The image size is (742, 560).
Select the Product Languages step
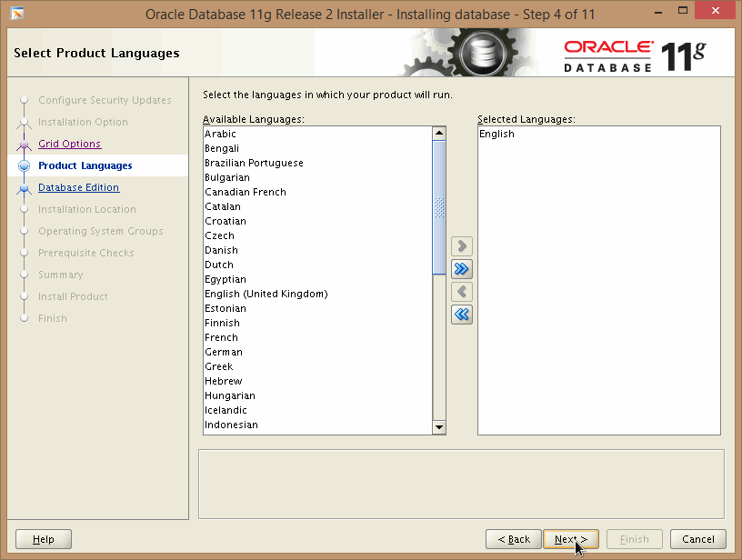click(85, 165)
